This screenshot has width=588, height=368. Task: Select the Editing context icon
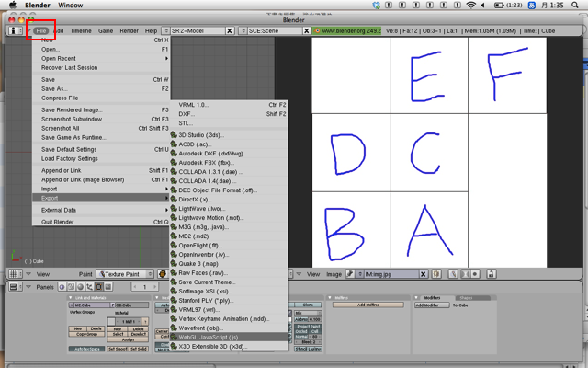click(x=98, y=287)
